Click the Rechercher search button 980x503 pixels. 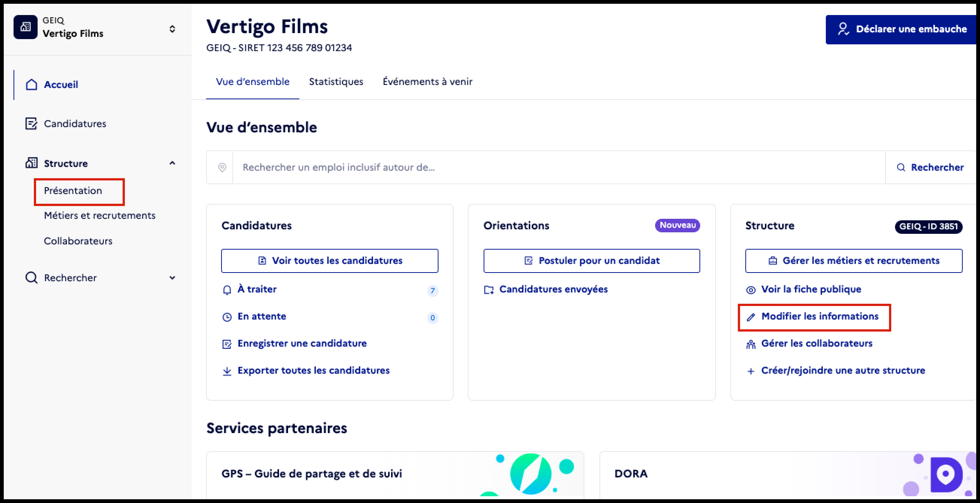930,167
